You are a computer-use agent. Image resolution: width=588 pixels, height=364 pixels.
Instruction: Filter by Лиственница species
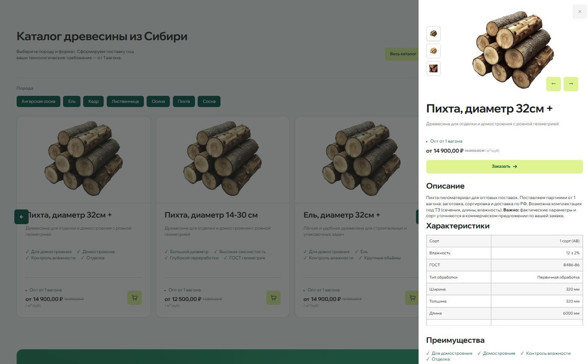[125, 101]
